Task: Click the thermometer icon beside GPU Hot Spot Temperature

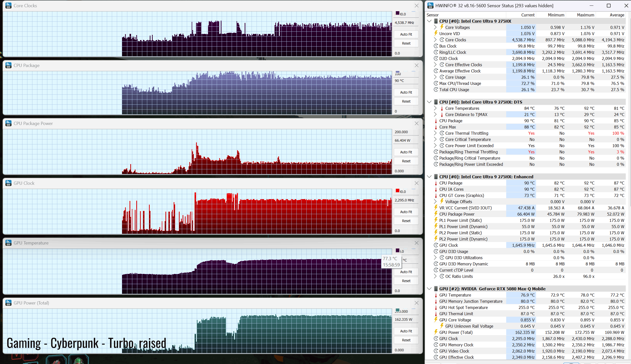Action: pyautogui.click(x=436, y=307)
